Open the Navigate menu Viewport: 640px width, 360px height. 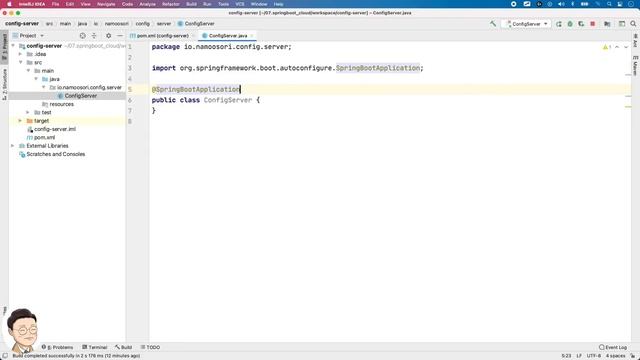106,4
